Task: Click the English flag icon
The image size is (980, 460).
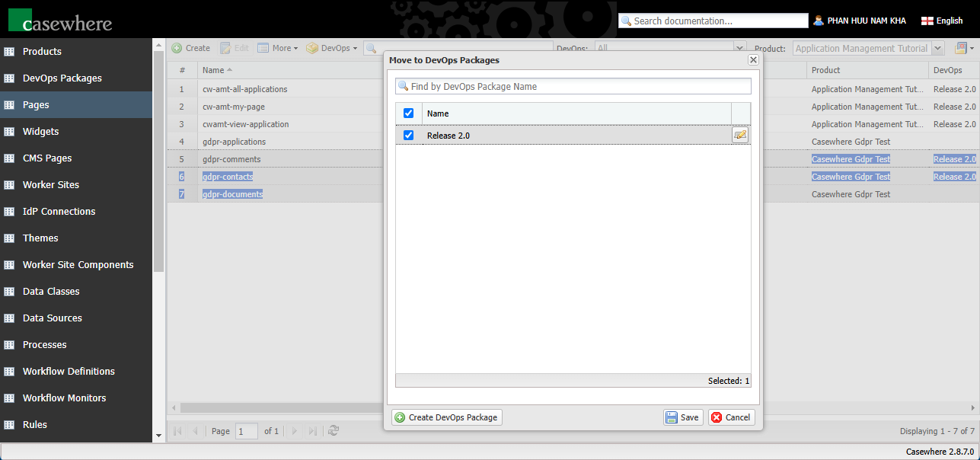Action: coord(927,21)
